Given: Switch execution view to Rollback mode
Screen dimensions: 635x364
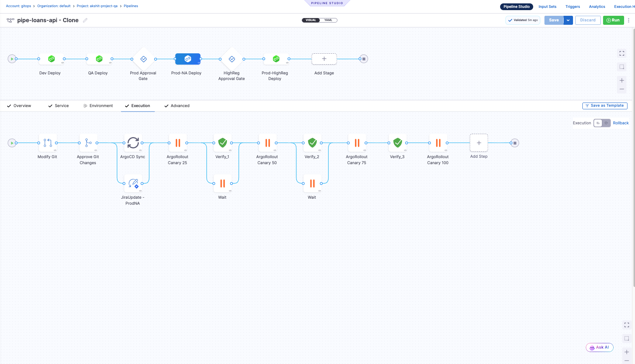Looking at the screenshot, I should (x=621, y=123).
